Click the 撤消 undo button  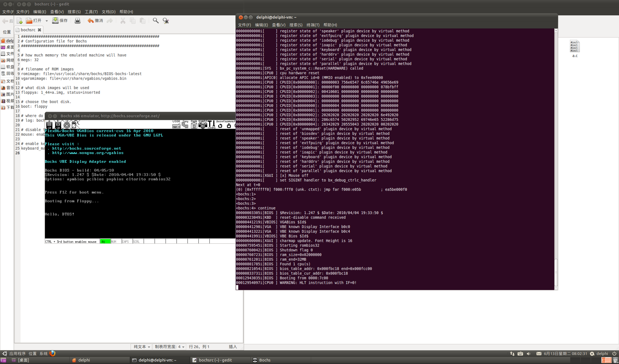(95, 21)
